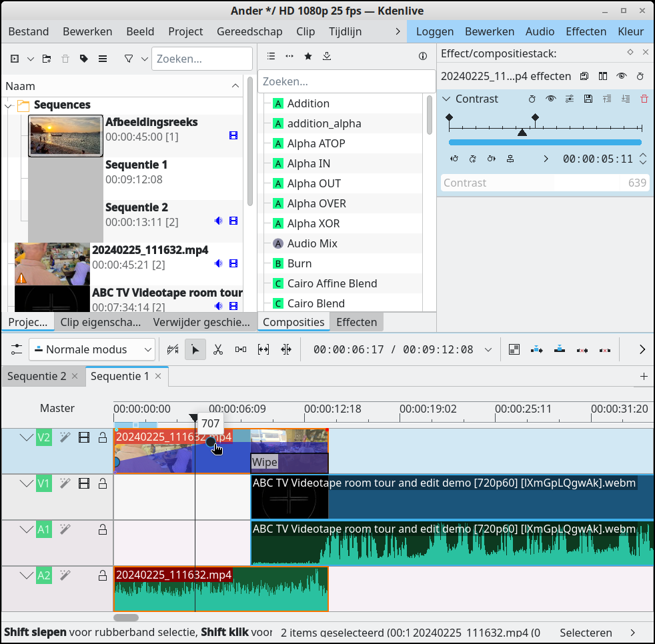
Task: Click the overwrite clip zone icon
Action: (x=560, y=349)
